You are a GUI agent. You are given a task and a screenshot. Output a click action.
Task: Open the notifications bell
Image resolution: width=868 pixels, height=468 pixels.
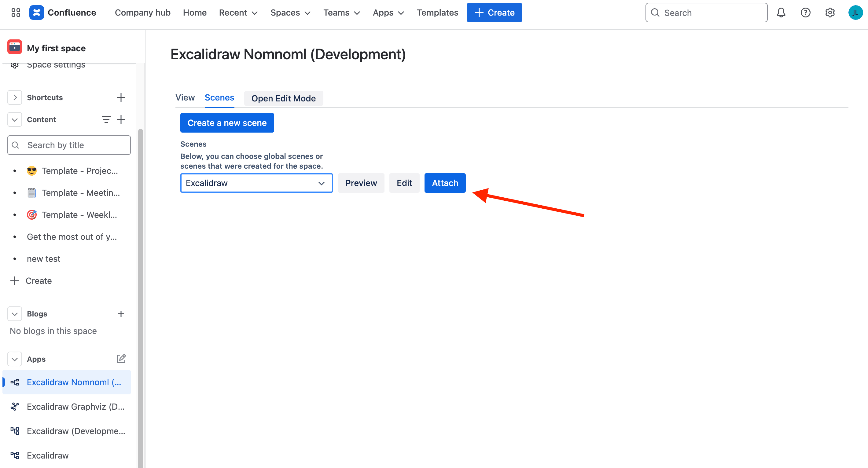(x=781, y=13)
